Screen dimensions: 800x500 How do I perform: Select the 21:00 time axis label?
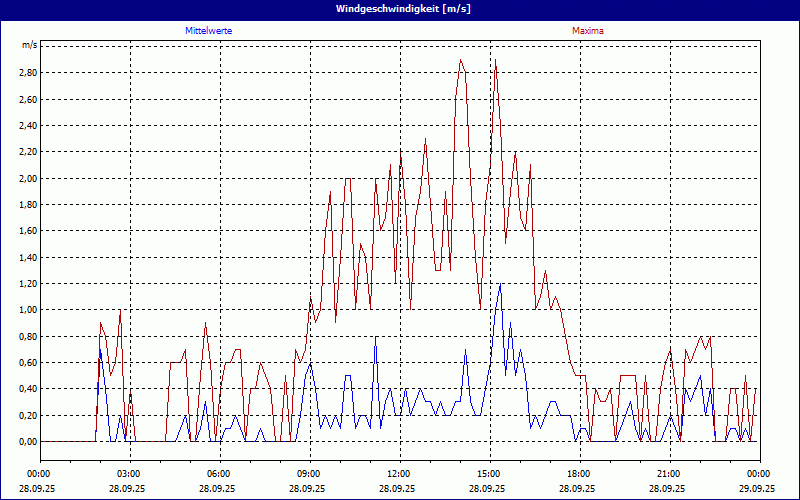[669, 473]
